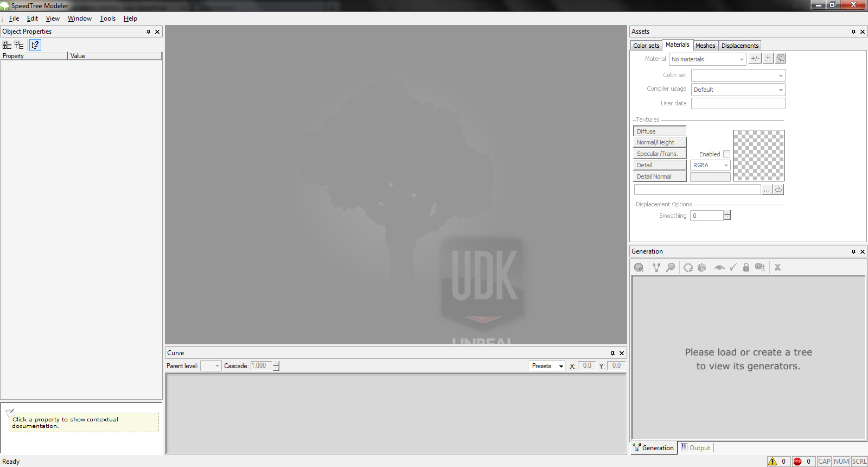
Task: Click the dice randomize icon
Action: (x=702, y=267)
